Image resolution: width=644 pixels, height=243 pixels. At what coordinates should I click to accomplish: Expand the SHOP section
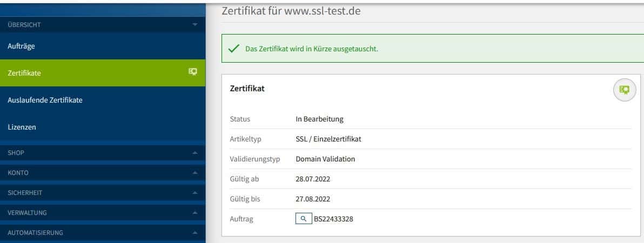click(x=194, y=153)
